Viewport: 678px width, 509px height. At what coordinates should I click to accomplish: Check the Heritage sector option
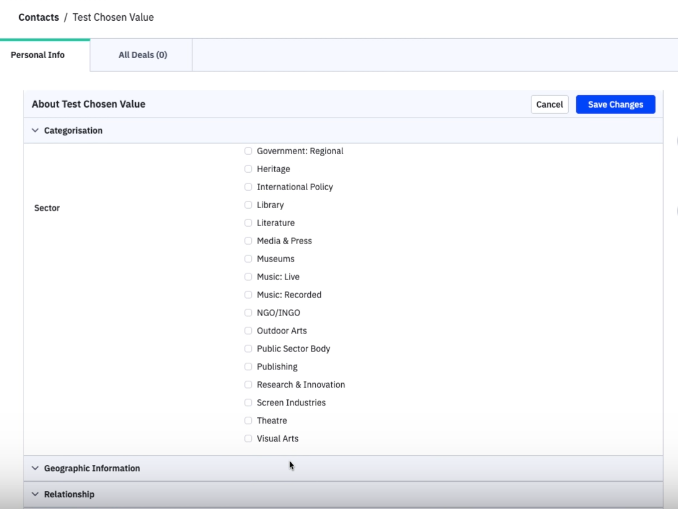click(x=248, y=169)
